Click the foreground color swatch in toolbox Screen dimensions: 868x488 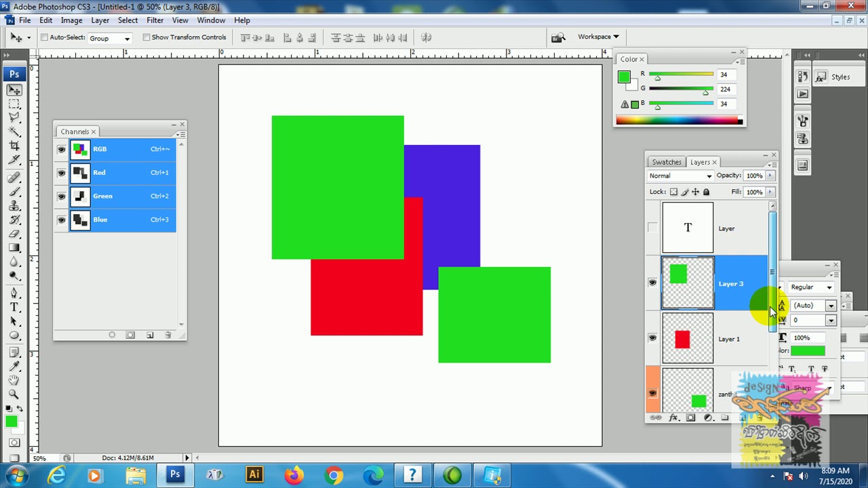(12, 422)
